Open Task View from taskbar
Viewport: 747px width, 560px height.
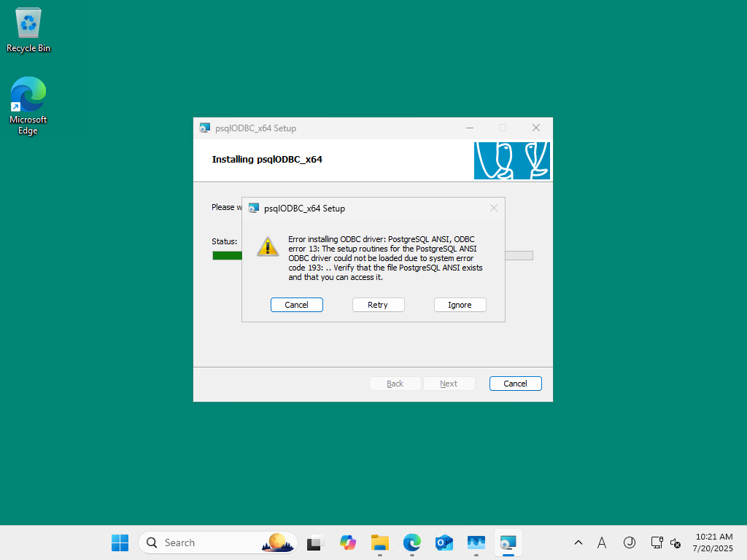314,542
